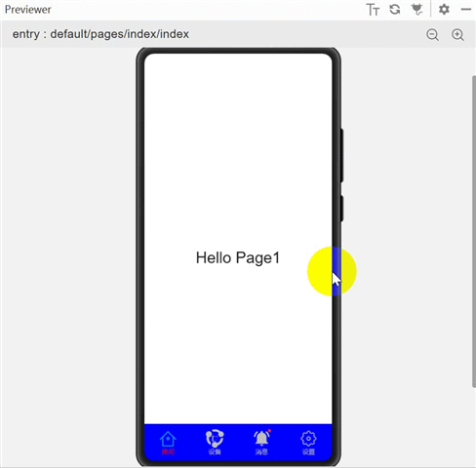Viewport: 476px width, 468px height.
Task: Zoom out with the minus magnifier
Action: pos(433,35)
